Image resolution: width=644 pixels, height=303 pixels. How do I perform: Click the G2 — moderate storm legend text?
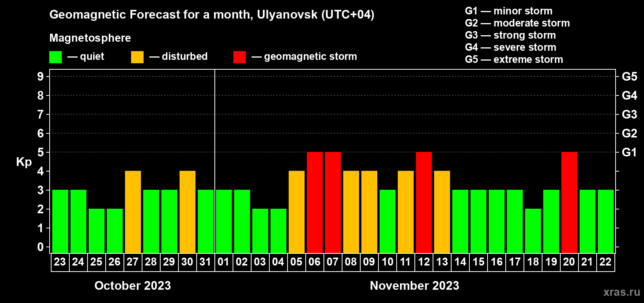click(517, 23)
